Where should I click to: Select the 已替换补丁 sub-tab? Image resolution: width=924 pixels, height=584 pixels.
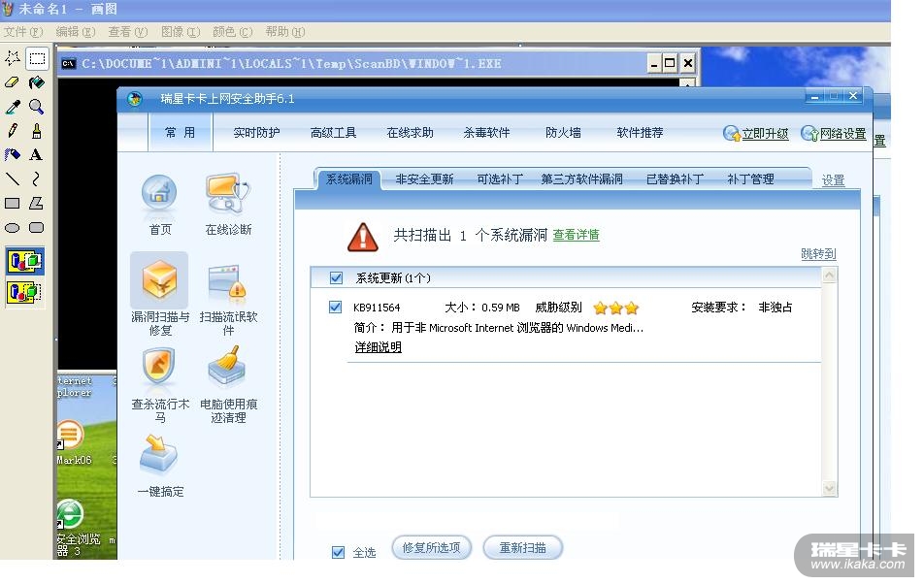click(x=676, y=178)
